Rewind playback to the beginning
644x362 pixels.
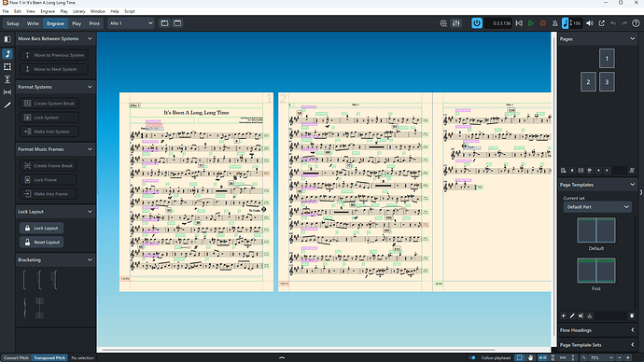[x=519, y=23]
